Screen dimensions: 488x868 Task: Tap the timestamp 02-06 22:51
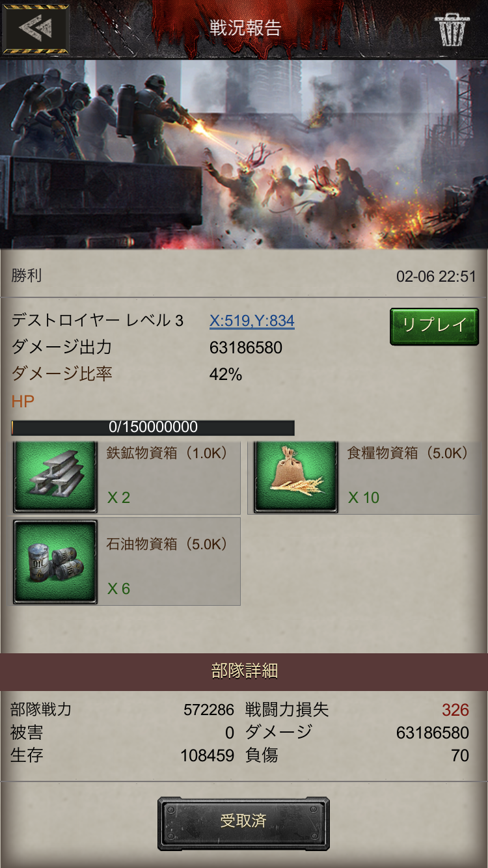(436, 277)
